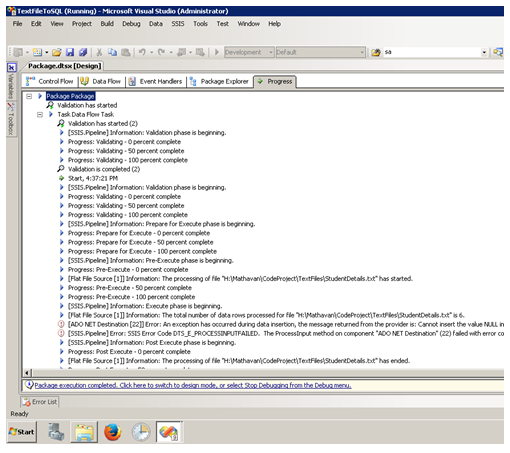Open the file explorer taskbar icon
The width and height of the screenshot is (510, 453).
click(84, 432)
